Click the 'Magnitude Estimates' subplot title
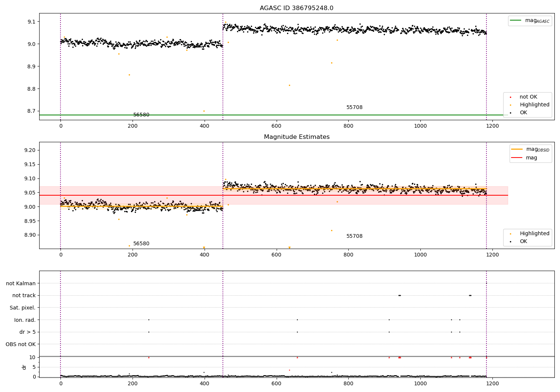This screenshot has width=560, height=392. 296,137
